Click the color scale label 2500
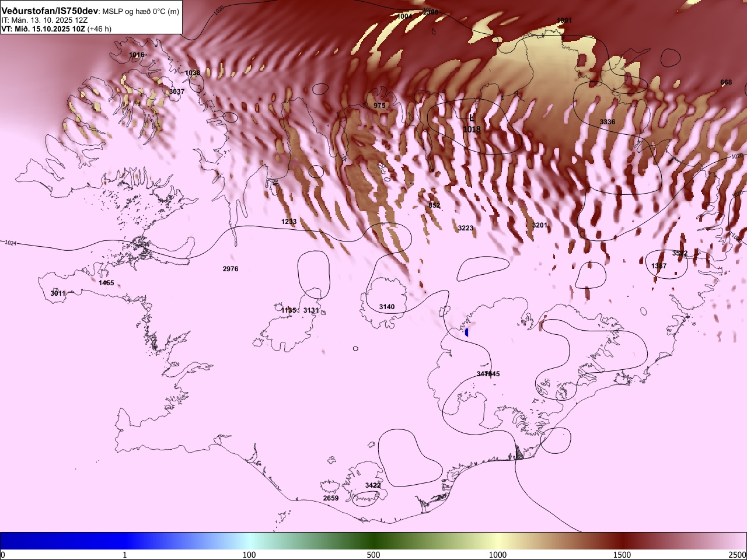 point(738,555)
